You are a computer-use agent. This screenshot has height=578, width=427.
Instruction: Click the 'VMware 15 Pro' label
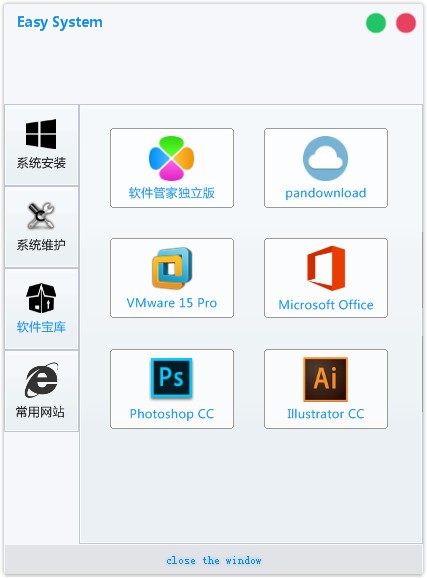[171, 303]
